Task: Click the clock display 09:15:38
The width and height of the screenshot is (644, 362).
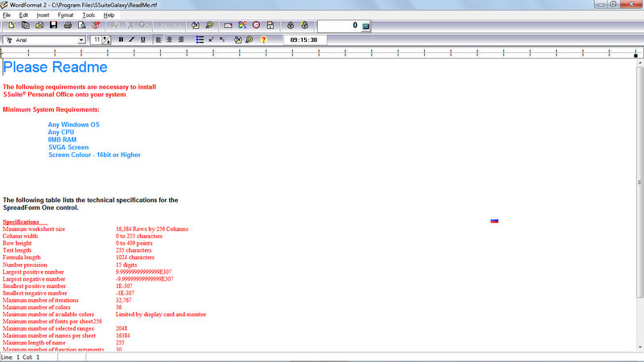Action: 304,39
